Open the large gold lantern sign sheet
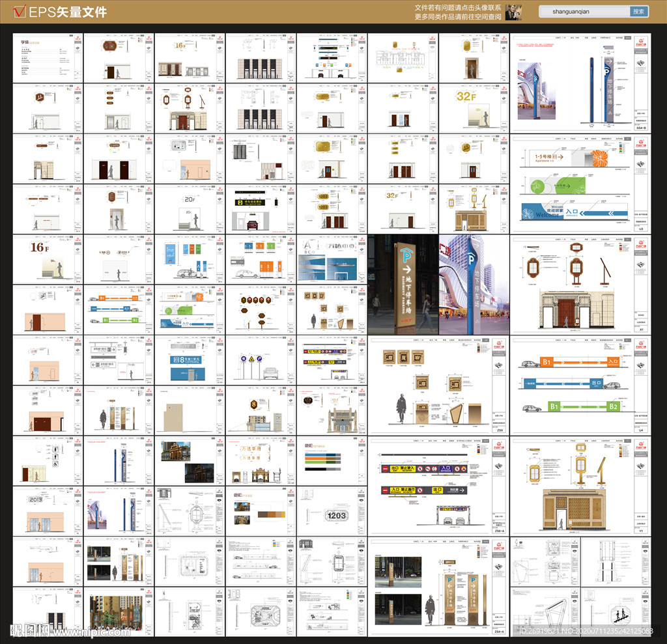Viewport: 667px width, 644px height. (580, 485)
